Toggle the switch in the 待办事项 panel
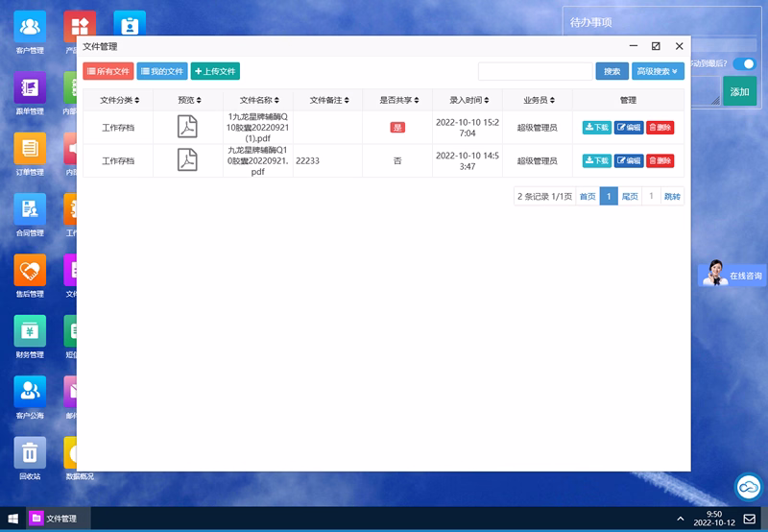Screen dimensions: 768x532 [744, 64]
